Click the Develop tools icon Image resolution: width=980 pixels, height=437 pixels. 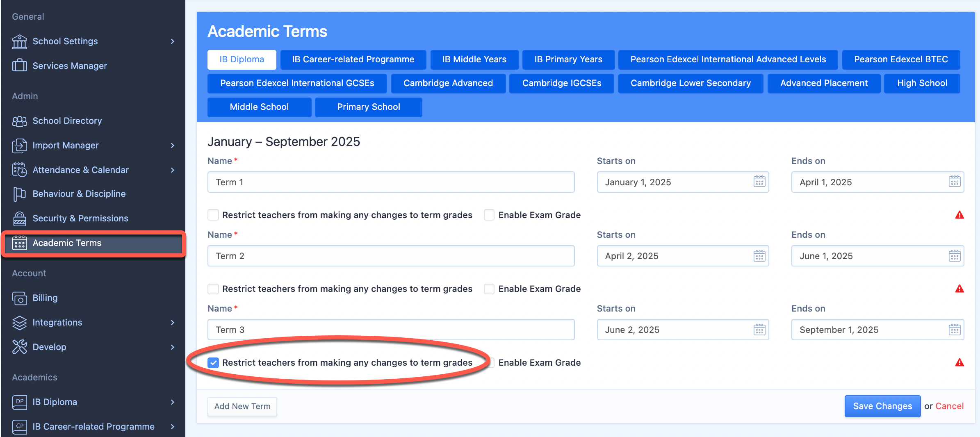[19, 347]
